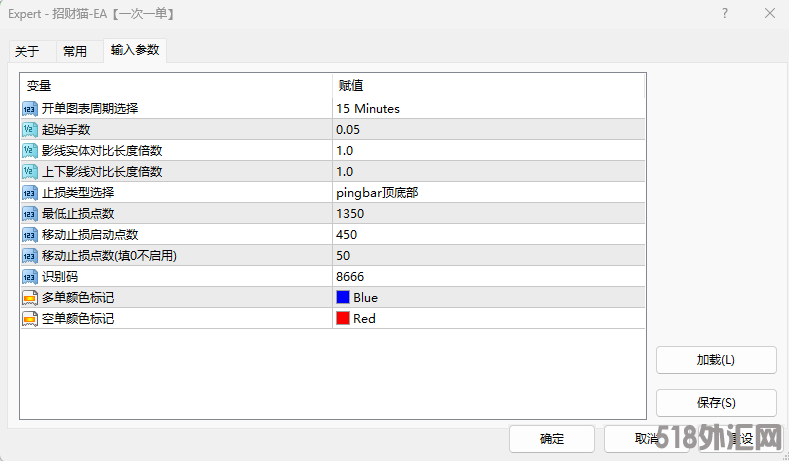Select the 移动止损点数(填0不启用) variable name
This screenshot has width=789, height=461.
[x=109, y=256]
